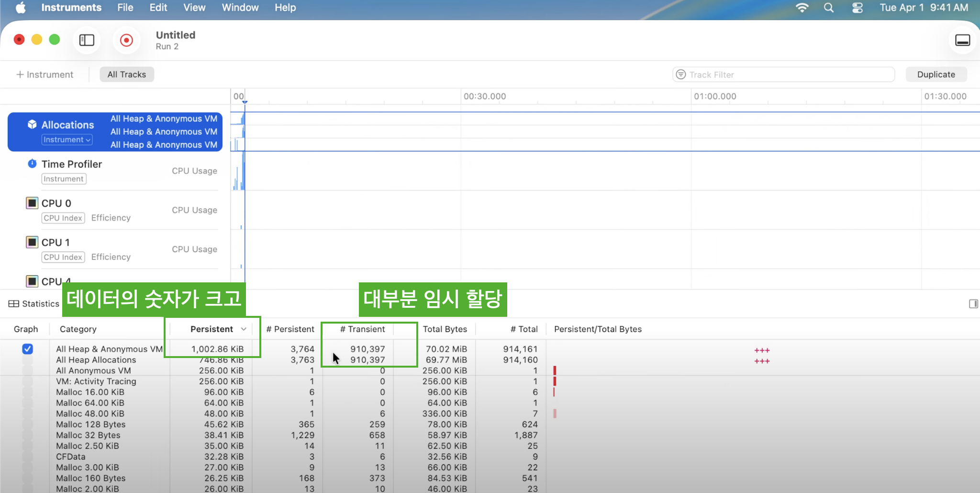
Task: Click the timeline playhead marker
Action: click(245, 102)
